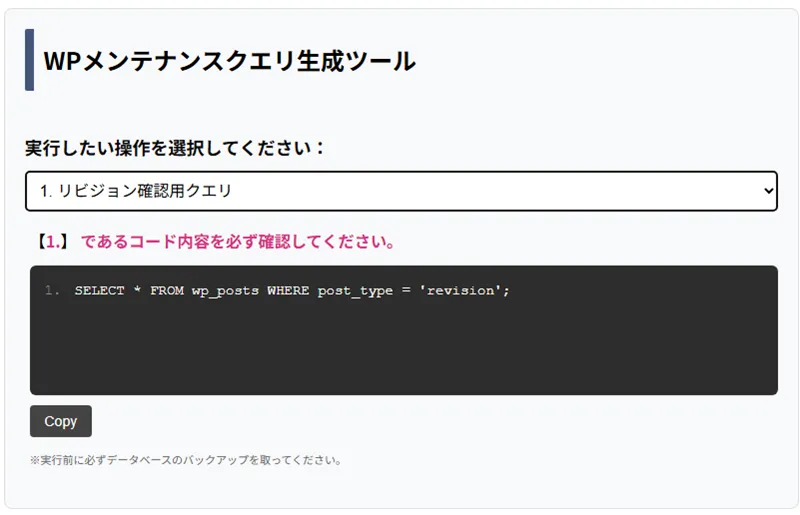Click the equals sign in the query
Screen dimensions: 800x515
[406, 291]
